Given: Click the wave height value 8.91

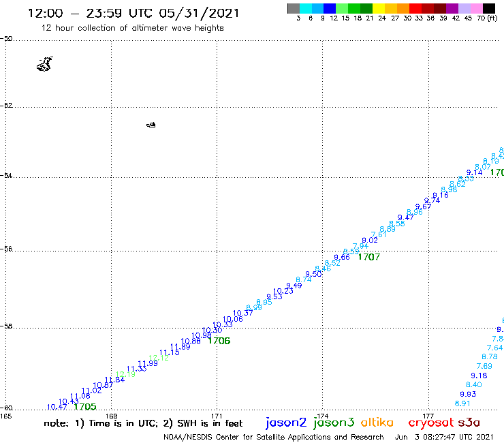Looking at the screenshot, I should tap(462, 403).
